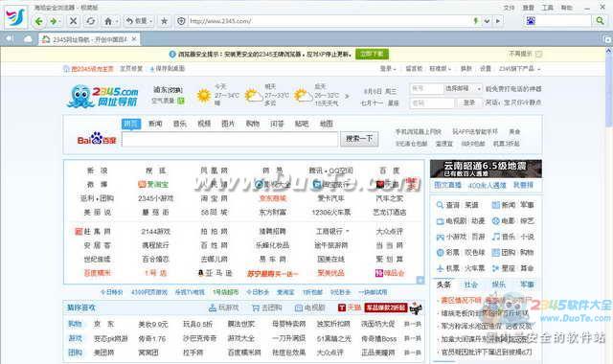Viewport: 613px width, 364px height.
Task: Go to the browser home page icon
Action: click(x=108, y=21)
